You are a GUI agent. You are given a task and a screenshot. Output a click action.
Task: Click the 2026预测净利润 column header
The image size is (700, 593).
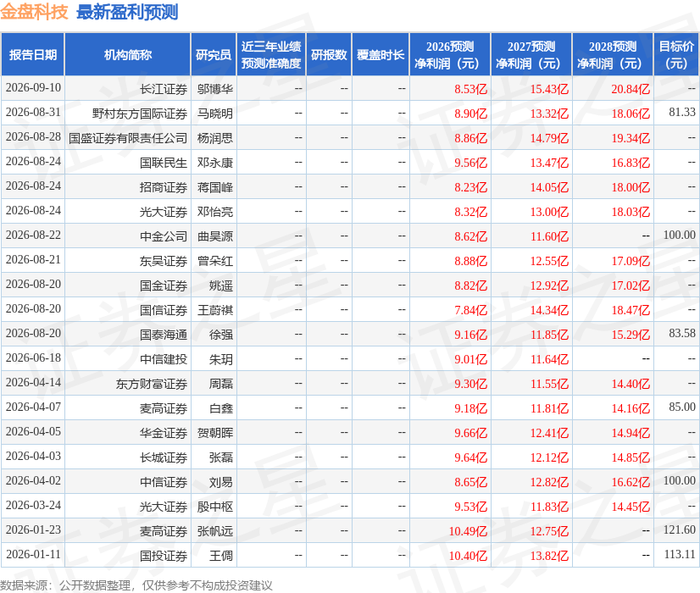(x=450, y=54)
